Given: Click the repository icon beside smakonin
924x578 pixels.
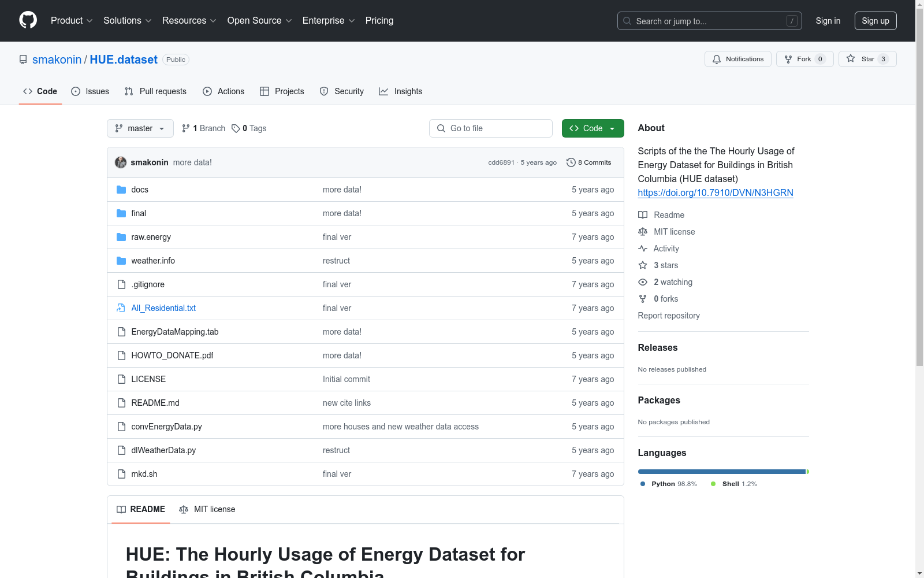Looking at the screenshot, I should [x=23, y=60].
